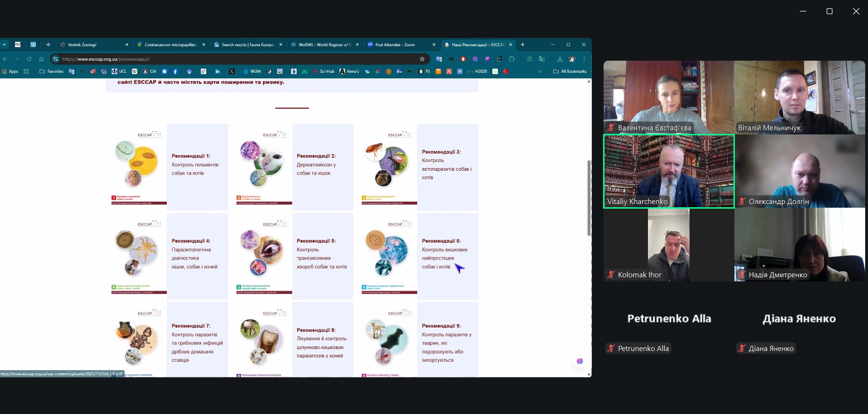Open Chrome's three-dot menu
Screen dimensions: 868x414
584,59
